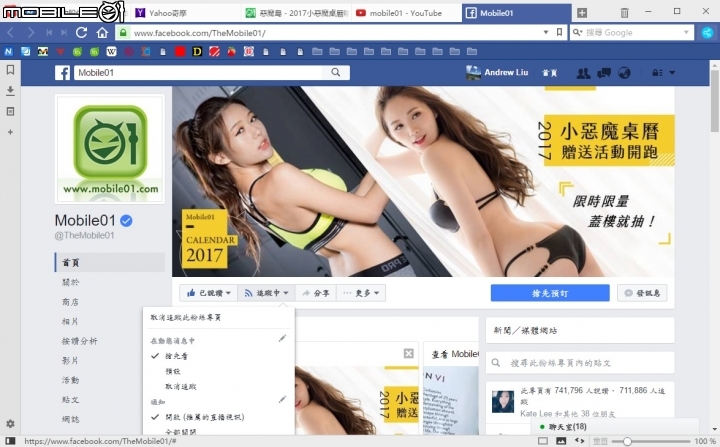Image resolution: width=720 pixels, height=447 pixels.
Task: Go forward with the browser forward arrow
Action: click(x=30, y=33)
